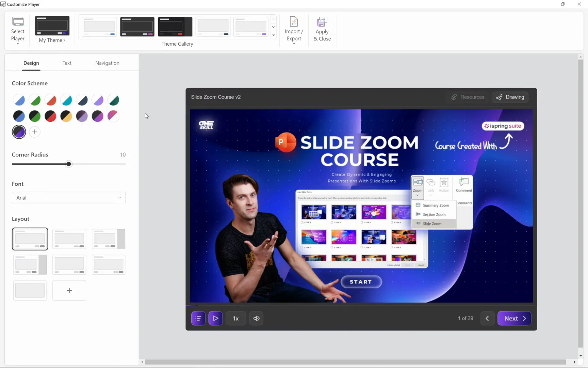Image resolution: width=588 pixels, height=368 pixels.
Task: Click the Next slide button
Action: coord(514,318)
